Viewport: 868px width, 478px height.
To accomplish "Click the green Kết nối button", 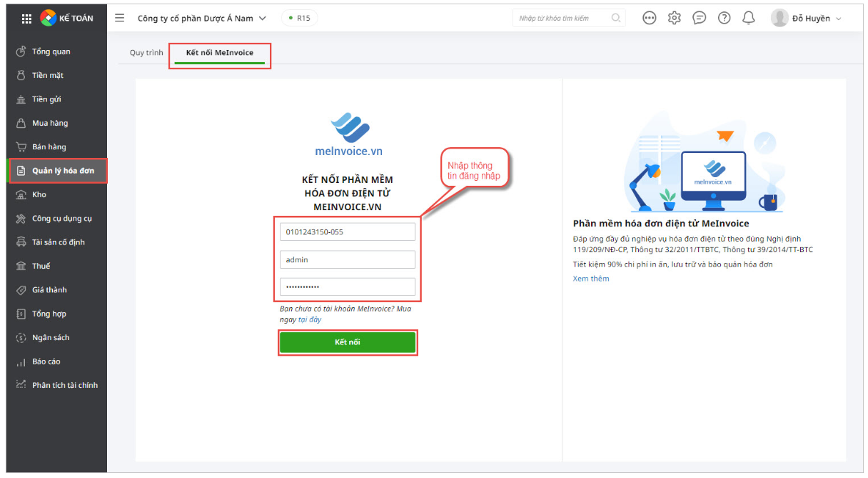I will pyautogui.click(x=348, y=342).
